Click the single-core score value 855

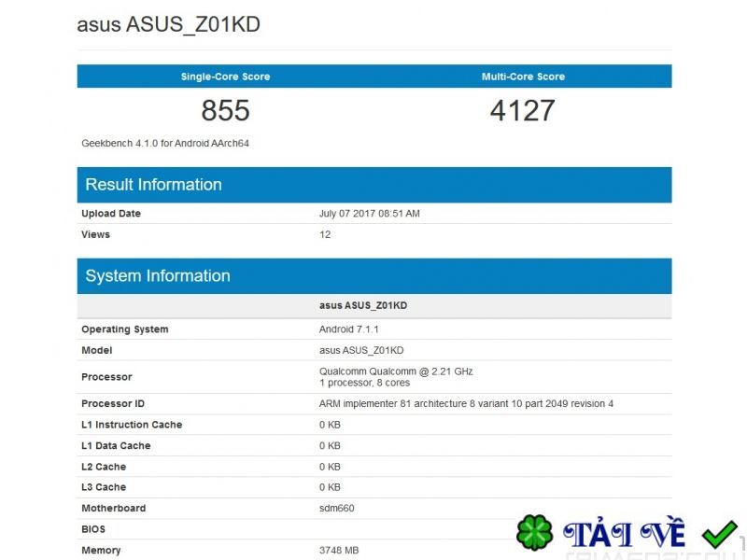(224, 111)
